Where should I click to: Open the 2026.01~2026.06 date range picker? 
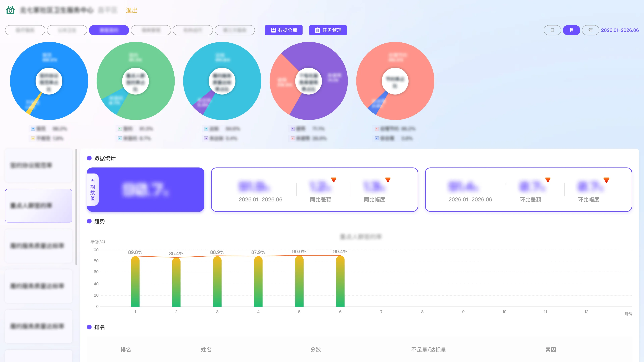tap(620, 30)
